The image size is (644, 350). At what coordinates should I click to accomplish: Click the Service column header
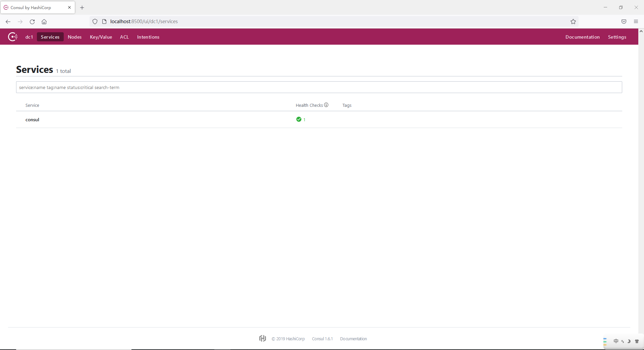coord(32,105)
